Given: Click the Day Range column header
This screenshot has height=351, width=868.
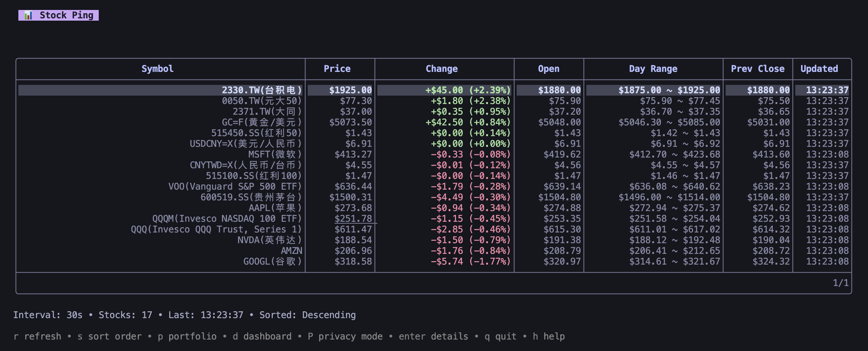Looking at the screenshot, I should (x=653, y=69).
